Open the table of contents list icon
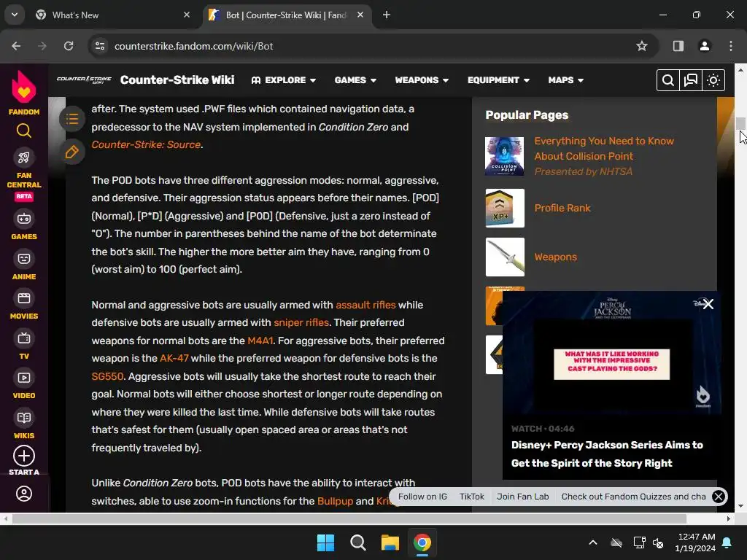 click(x=72, y=119)
